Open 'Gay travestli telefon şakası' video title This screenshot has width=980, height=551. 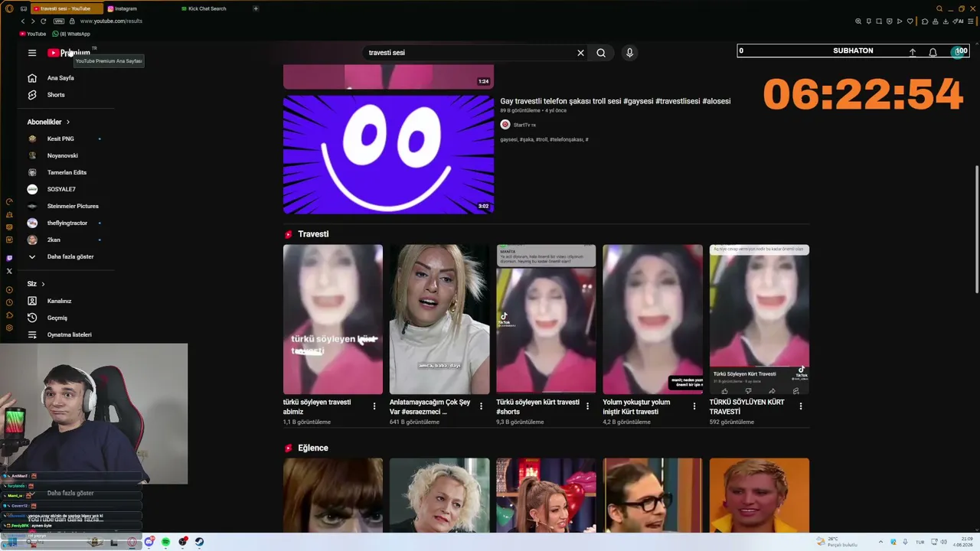pyautogui.click(x=616, y=101)
